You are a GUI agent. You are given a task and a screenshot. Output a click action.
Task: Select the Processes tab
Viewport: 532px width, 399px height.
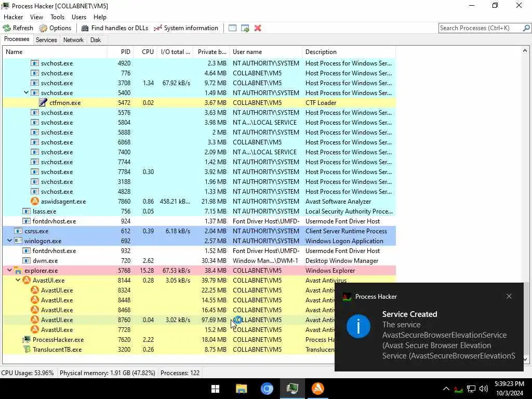pos(17,39)
